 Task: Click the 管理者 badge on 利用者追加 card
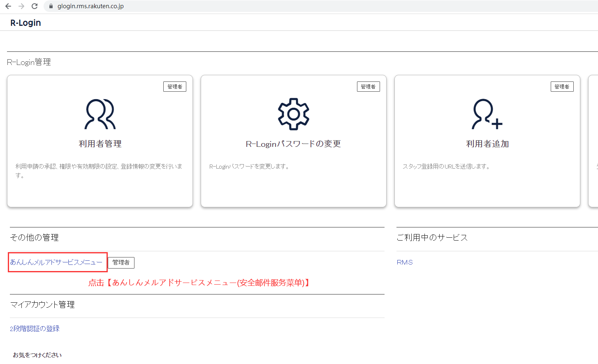tap(562, 87)
